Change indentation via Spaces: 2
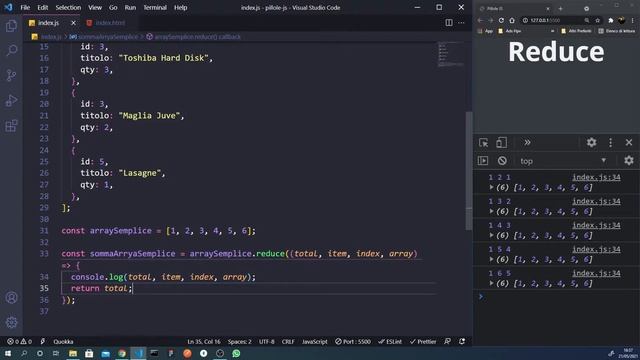 pos(240,342)
